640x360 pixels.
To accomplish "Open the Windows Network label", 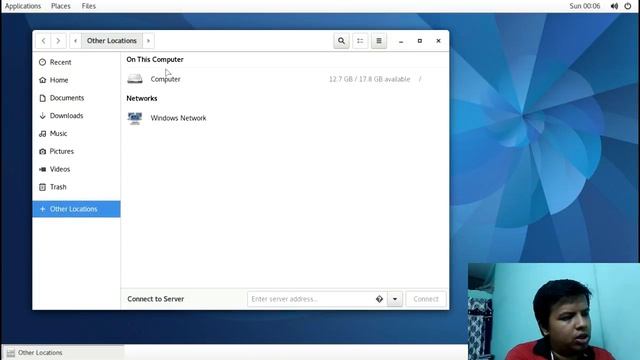I will (x=178, y=118).
